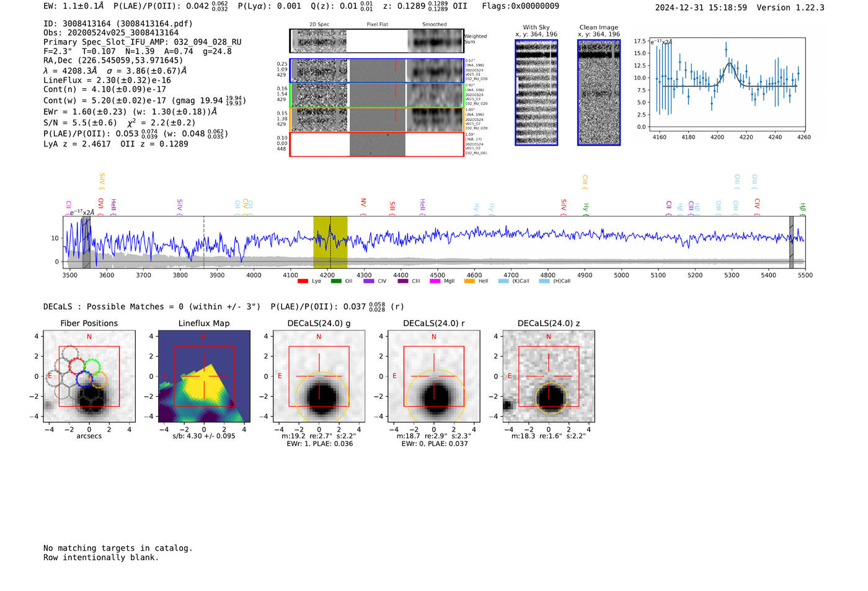This screenshot has height=591, width=868.
Task: Click the emission line fit plot
Action: coord(727,85)
